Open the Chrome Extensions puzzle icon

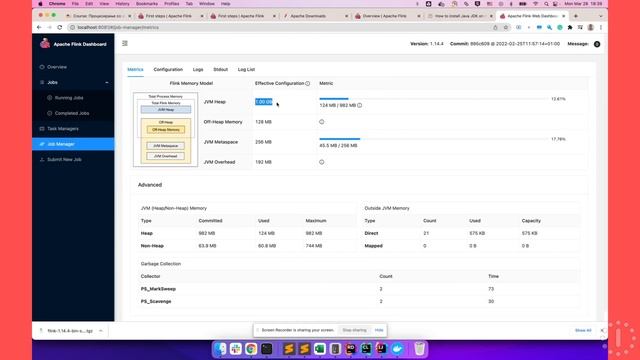[570, 27]
